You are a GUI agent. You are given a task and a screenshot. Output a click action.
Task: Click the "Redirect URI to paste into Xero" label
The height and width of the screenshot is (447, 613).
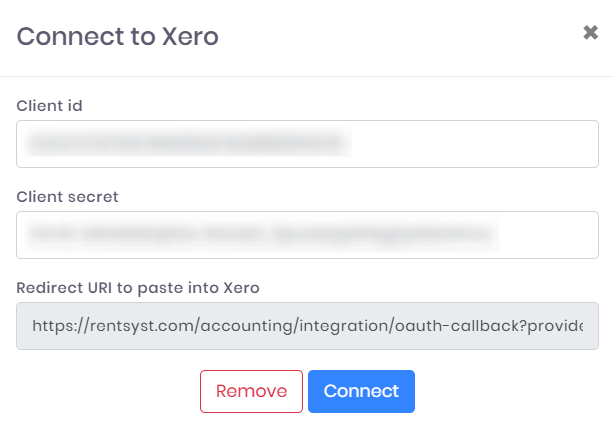[x=138, y=288]
